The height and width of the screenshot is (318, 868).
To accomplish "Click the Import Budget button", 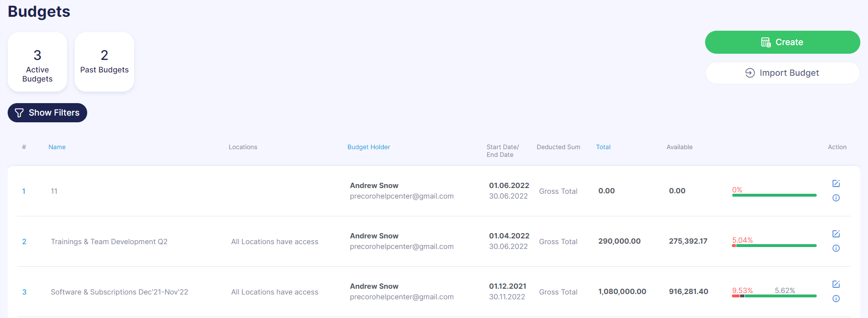I will click(x=782, y=73).
